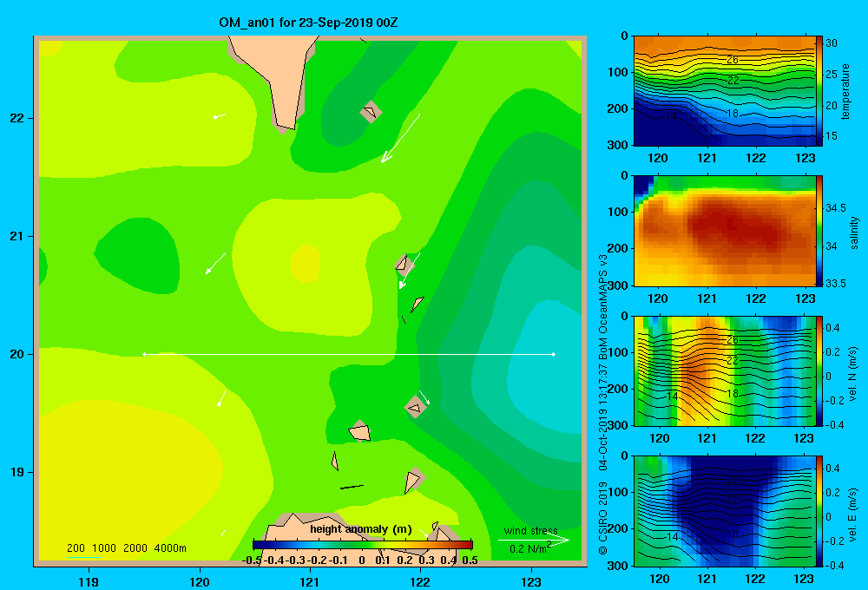Select the vel. N velocity section panel
Screen dimensions: 868x590
[x=724, y=370]
